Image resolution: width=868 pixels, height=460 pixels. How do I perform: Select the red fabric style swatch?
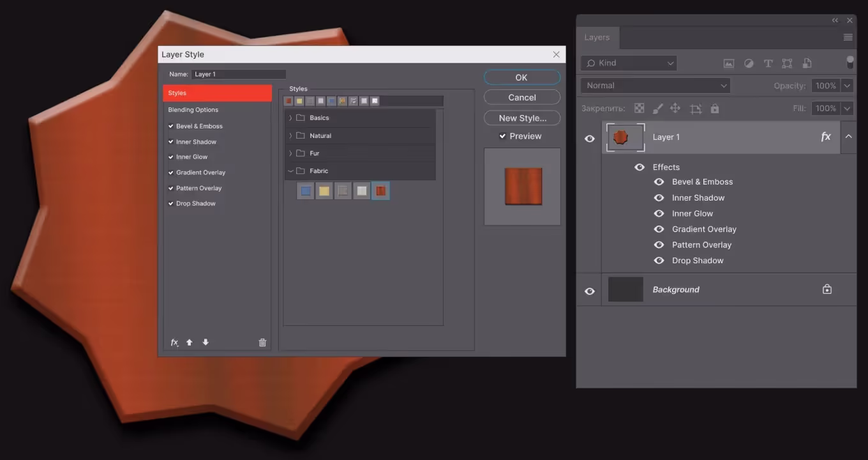(380, 191)
